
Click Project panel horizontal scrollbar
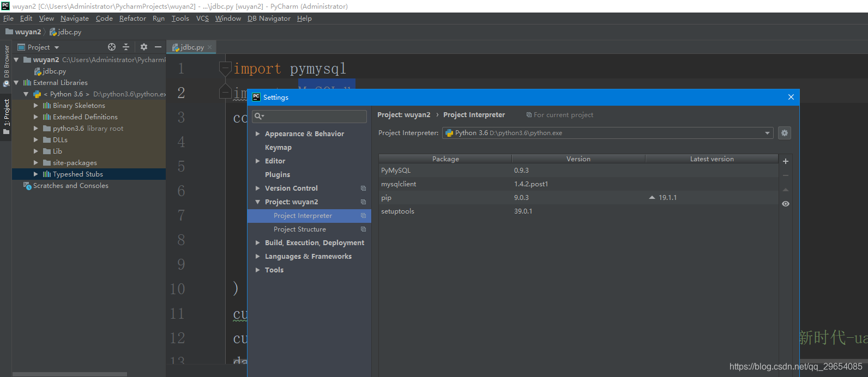[70, 374]
